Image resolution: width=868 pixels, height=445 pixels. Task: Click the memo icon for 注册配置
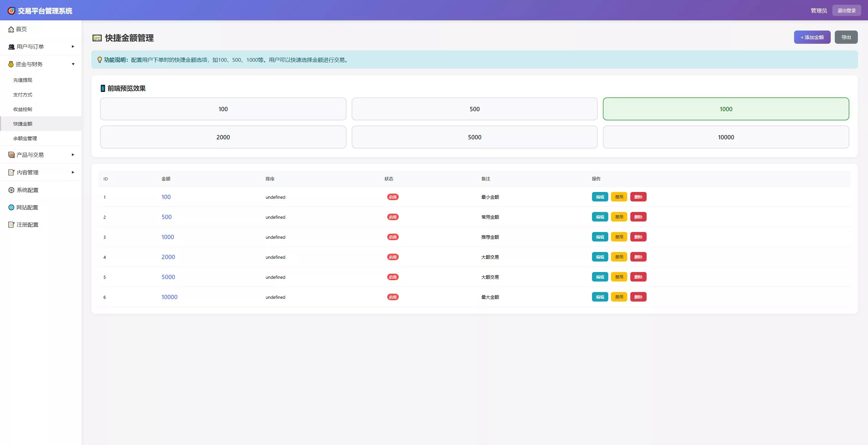tap(11, 225)
